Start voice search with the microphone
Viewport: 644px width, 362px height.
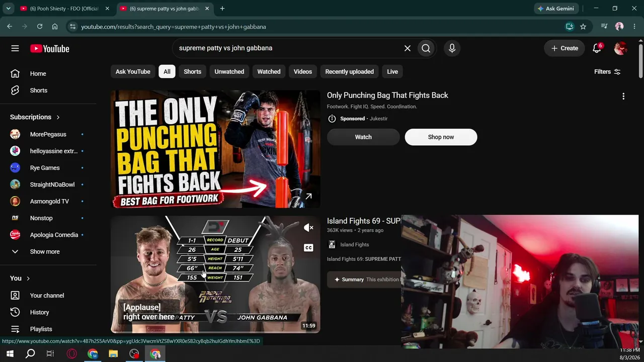(452, 48)
